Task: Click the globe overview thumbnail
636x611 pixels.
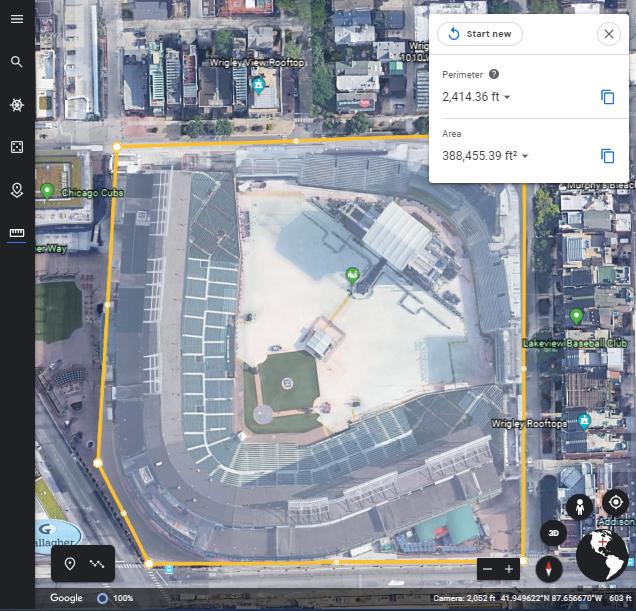Action: [x=602, y=555]
